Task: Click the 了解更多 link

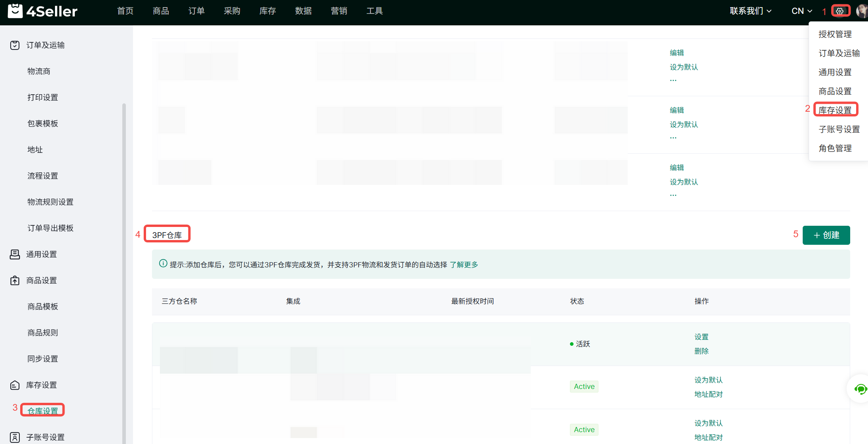Action: pos(464,265)
